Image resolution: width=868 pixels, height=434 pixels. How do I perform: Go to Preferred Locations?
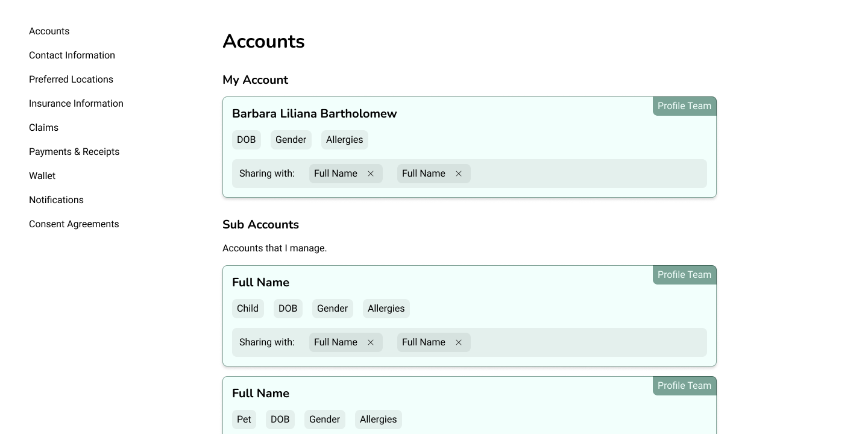pos(71,80)
